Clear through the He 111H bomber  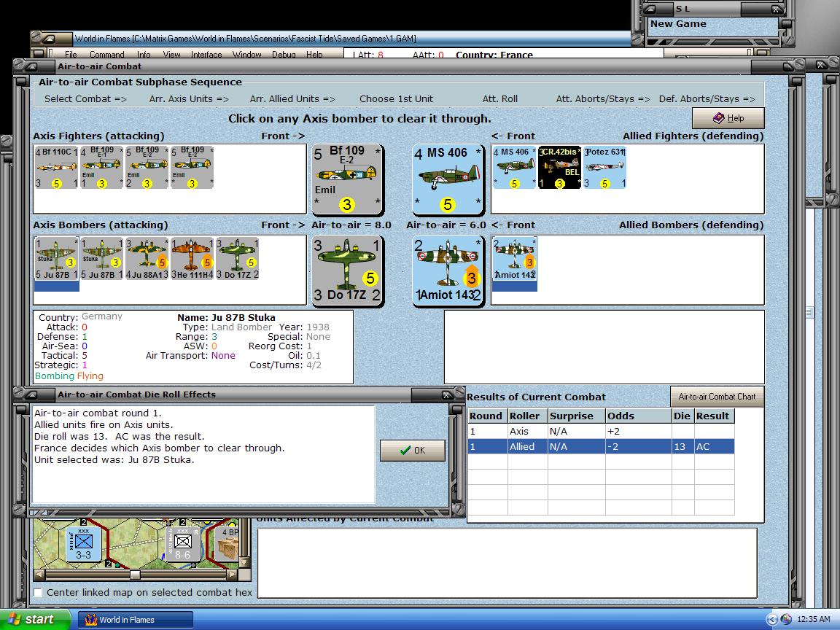[192, 260]
